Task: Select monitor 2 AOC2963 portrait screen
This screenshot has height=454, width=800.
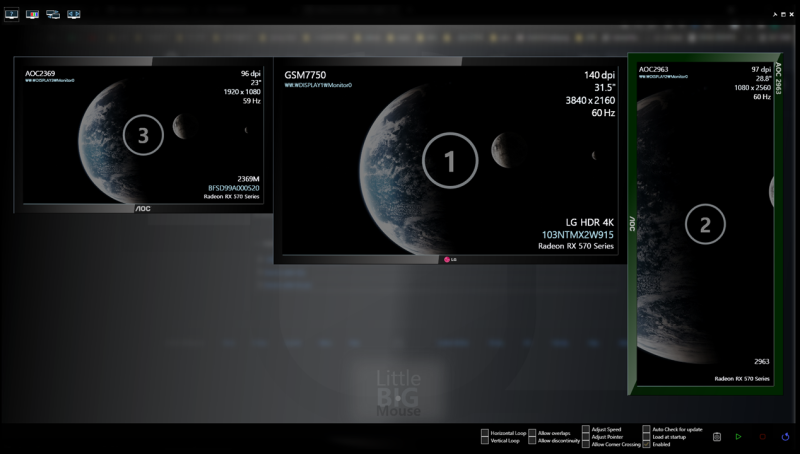Action: tap(705, 224)
